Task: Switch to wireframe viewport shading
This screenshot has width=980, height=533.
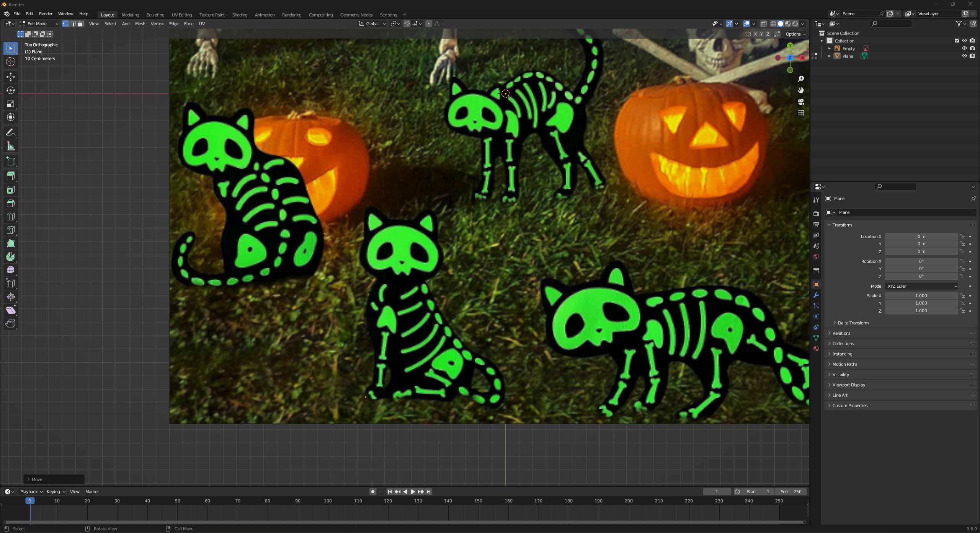Action: click(x=773, y=24)
